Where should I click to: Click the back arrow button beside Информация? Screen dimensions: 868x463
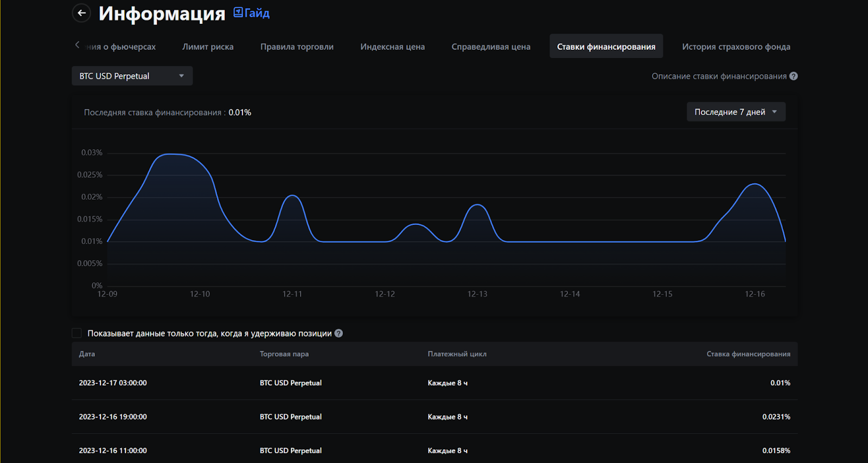pyautogui.click(x=81, y=13)
